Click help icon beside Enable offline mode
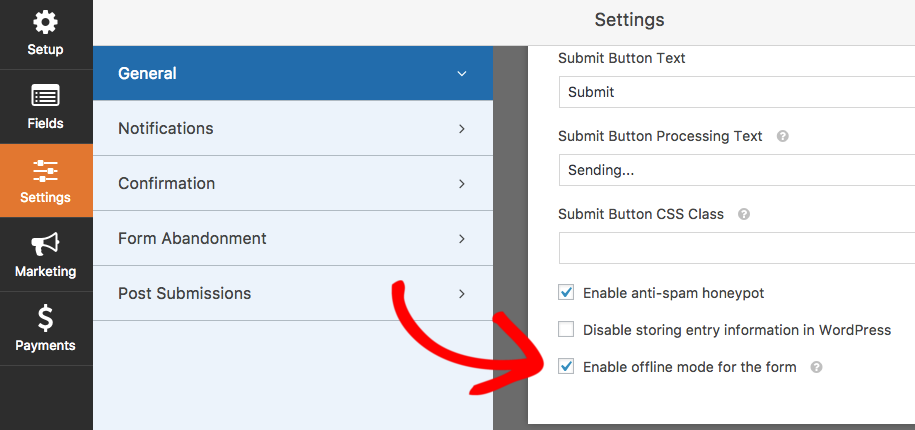Screen dimensions: 915x430 coord(817,367)
